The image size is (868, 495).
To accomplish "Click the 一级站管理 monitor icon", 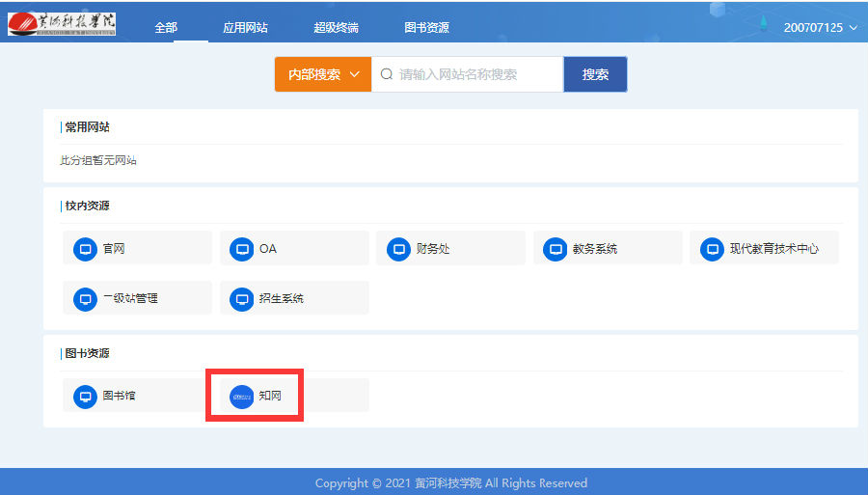I will pyautogui.click(x=86, y=299).
